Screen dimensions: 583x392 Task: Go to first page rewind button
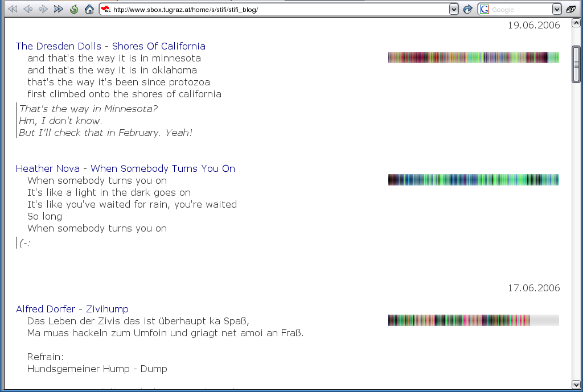tap(13, 9)
